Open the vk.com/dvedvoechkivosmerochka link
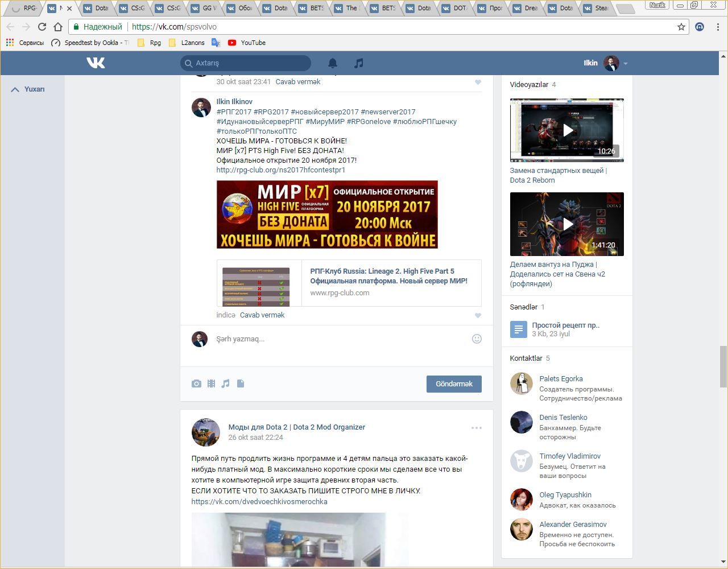 click(x=259, y=502)
